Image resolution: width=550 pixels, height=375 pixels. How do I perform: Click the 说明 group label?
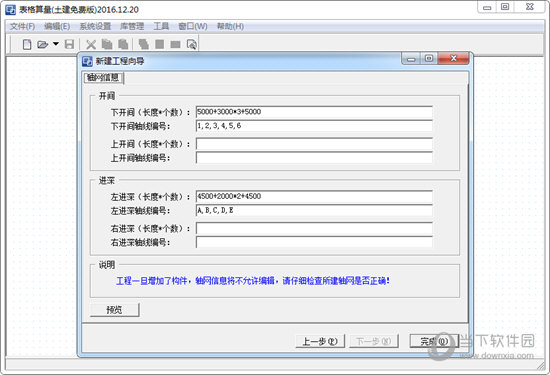(107, 265)
